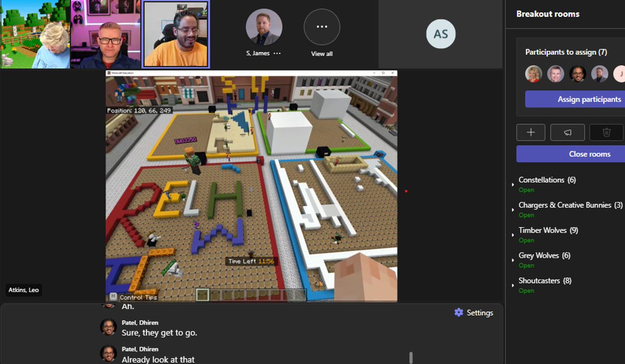Viewport: 625px width, 364px height.
Task: Click Open status under Chargers & Creative Bunnies
Action: [x=526, y=215]
